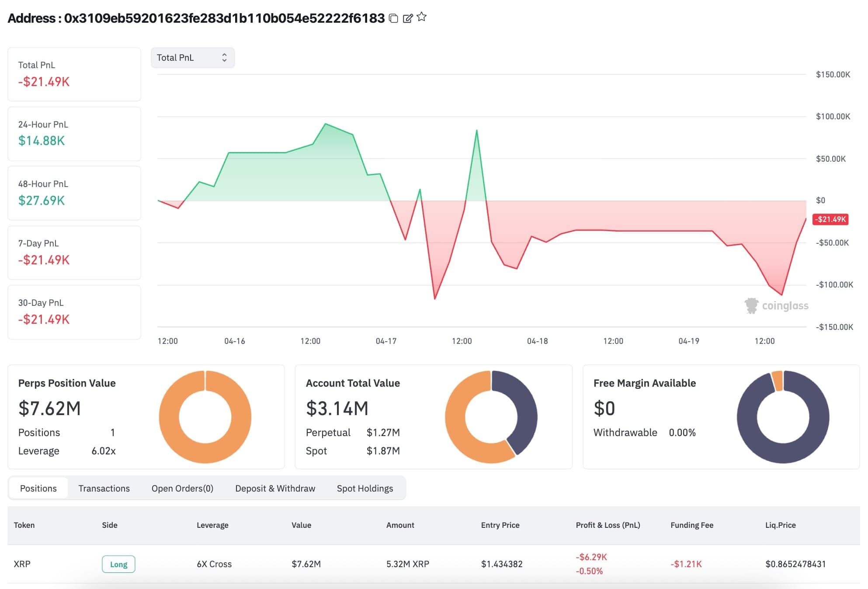868x589 pixels.
Task: Click the Long side badge for XRP
Action: click(118, 564)
